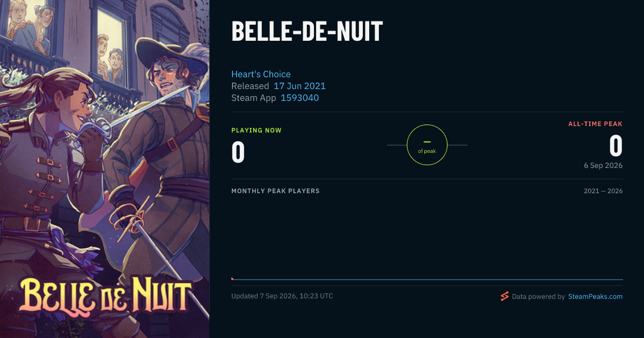The image size is (644, 338).
Task: Click the Belle-de-Nuit cover art image
Action: coord(105,169)
